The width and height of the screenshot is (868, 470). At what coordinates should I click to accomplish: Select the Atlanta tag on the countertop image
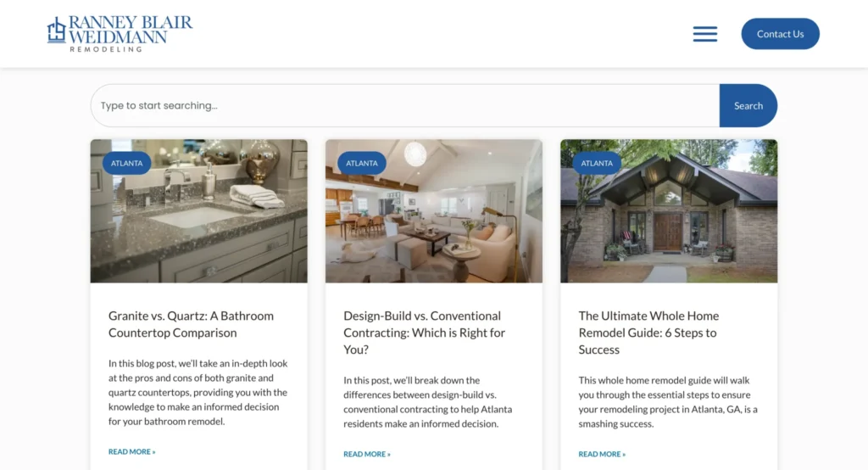[127, 163]
